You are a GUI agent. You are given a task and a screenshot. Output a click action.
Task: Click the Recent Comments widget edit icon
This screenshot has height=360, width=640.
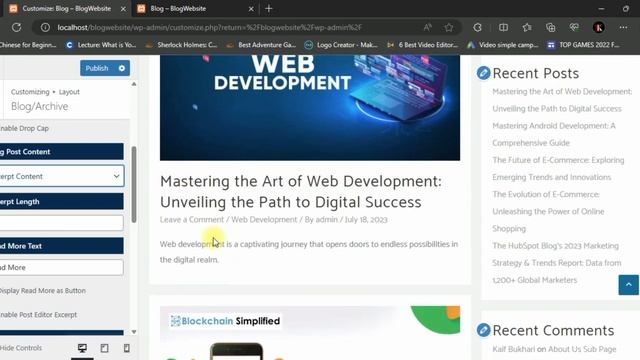483,330
